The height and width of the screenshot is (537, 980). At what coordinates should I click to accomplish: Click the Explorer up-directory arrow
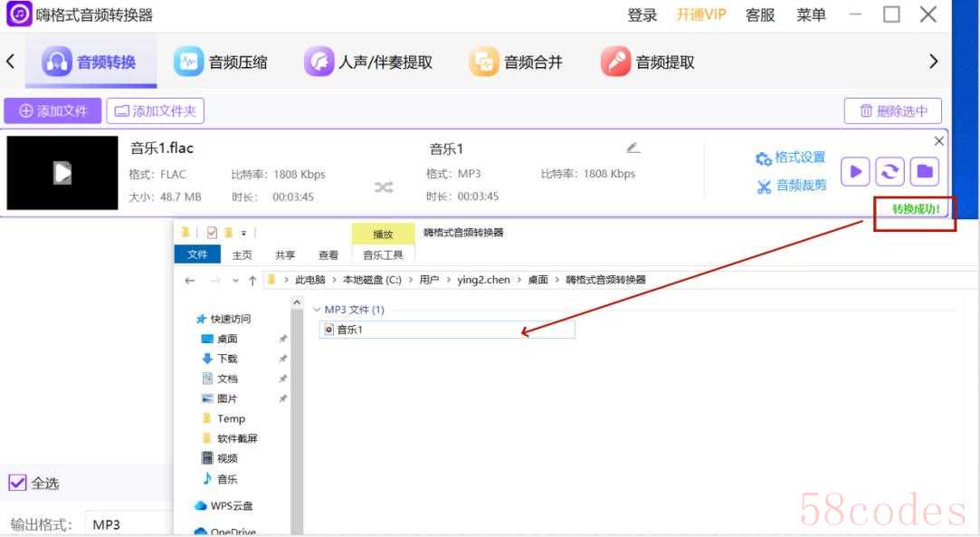pos(252,280)
